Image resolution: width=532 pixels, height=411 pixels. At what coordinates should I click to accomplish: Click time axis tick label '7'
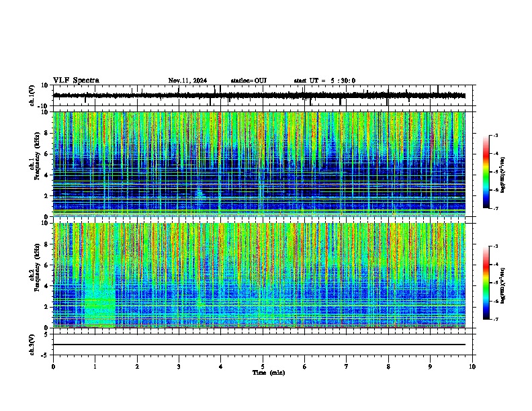347,367
